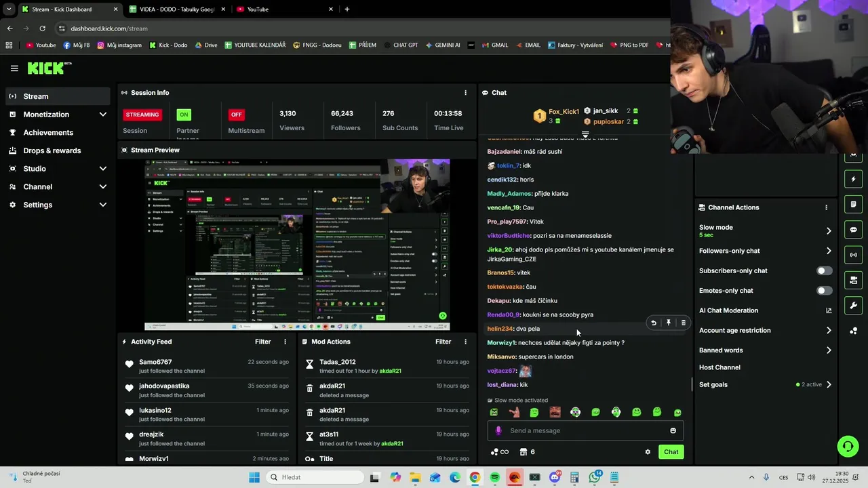Open the lightning bolt sidebar panel

853,180
